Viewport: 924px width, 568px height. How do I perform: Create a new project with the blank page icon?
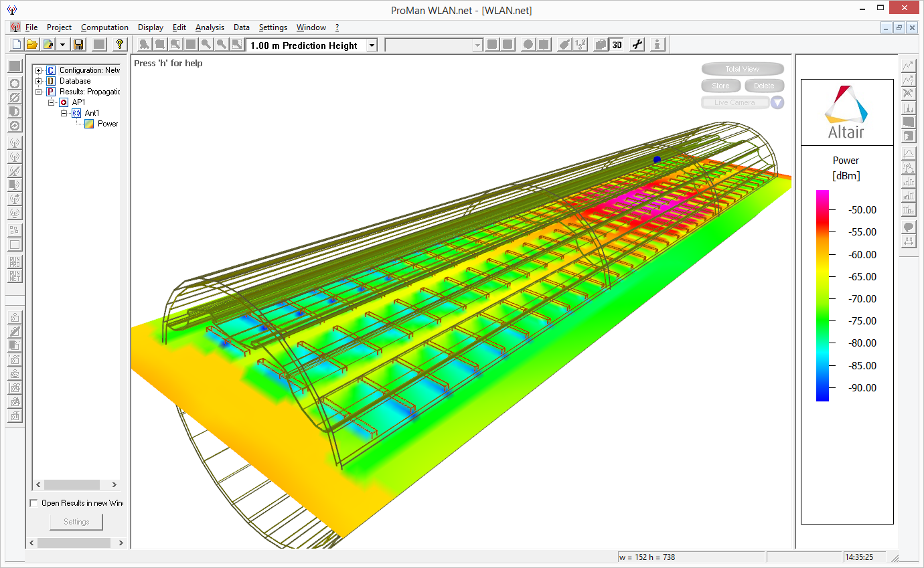point(17,45)
